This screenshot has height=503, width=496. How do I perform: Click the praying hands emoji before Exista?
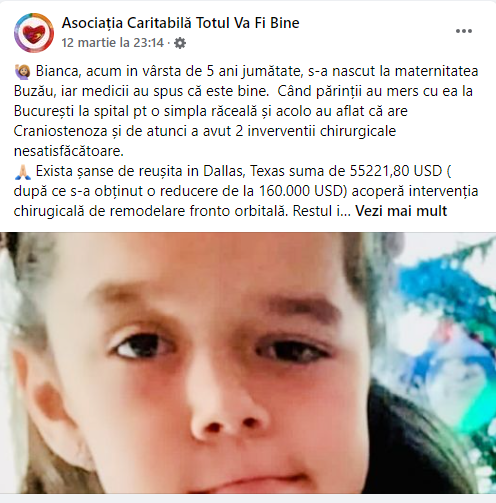click(23, 171)
